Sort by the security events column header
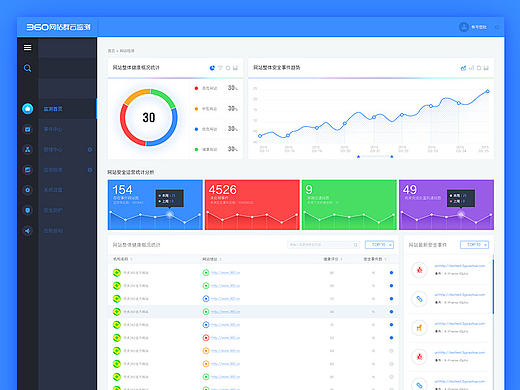 point(375,259)
